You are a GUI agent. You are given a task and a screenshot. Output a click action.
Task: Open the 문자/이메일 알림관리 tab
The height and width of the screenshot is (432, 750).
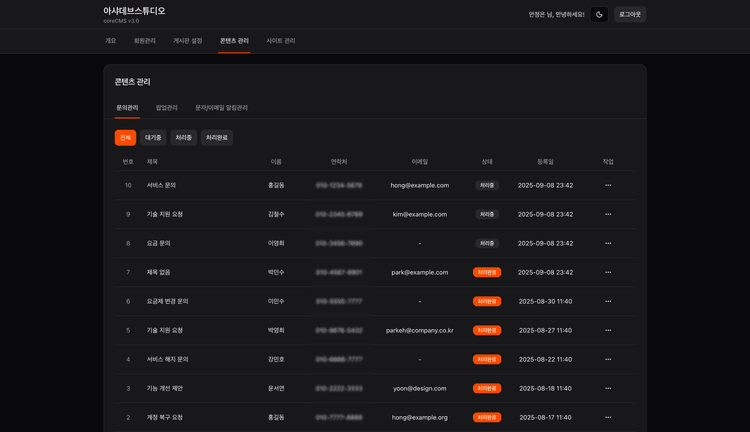click(x=221, y=108)
